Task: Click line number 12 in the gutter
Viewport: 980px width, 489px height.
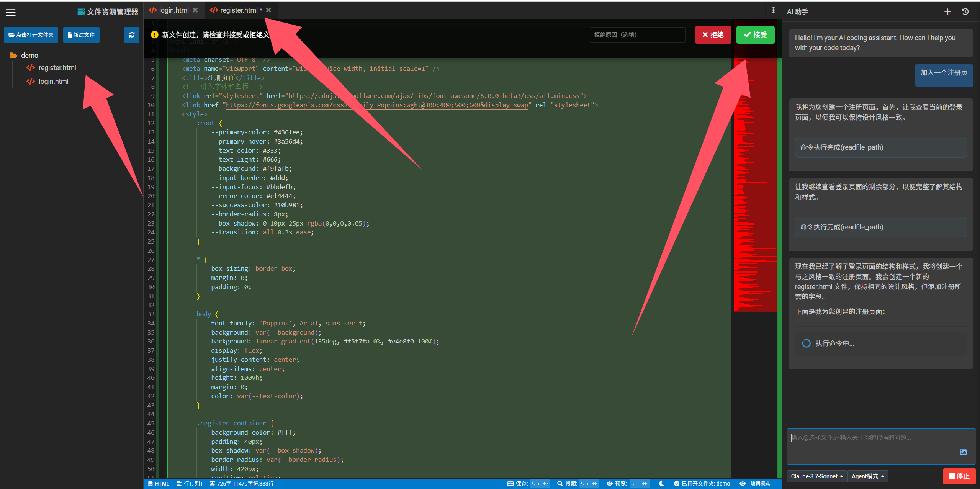Action: point(151,123)
